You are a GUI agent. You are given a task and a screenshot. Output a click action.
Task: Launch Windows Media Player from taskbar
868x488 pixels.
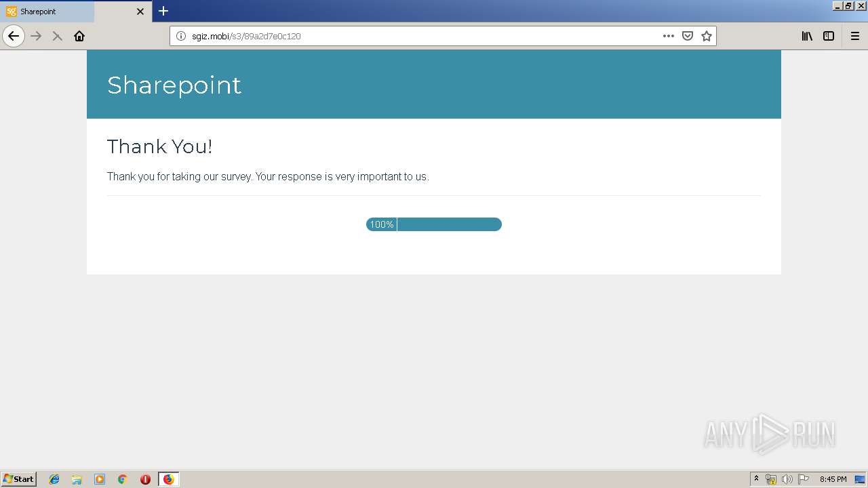pos(100,479)
